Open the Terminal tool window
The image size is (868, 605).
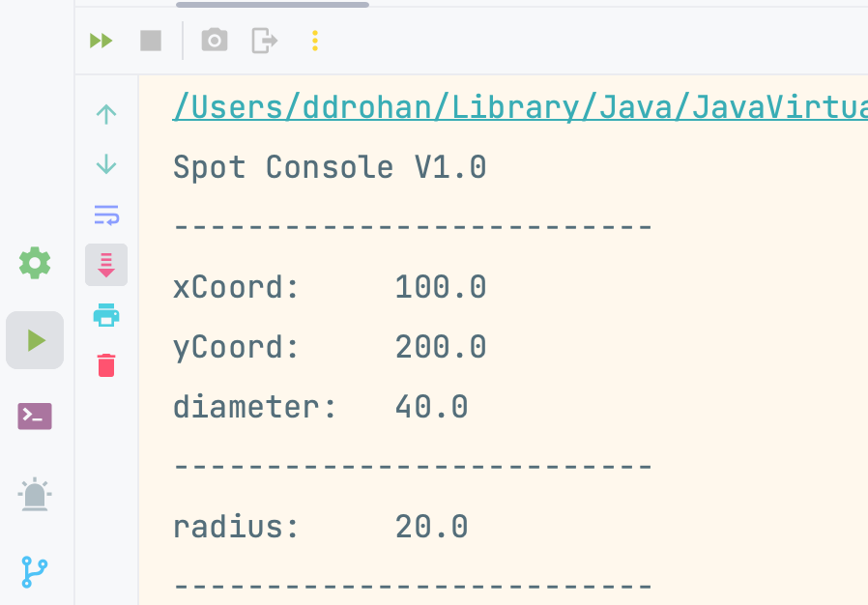click(x=35, y=417)
